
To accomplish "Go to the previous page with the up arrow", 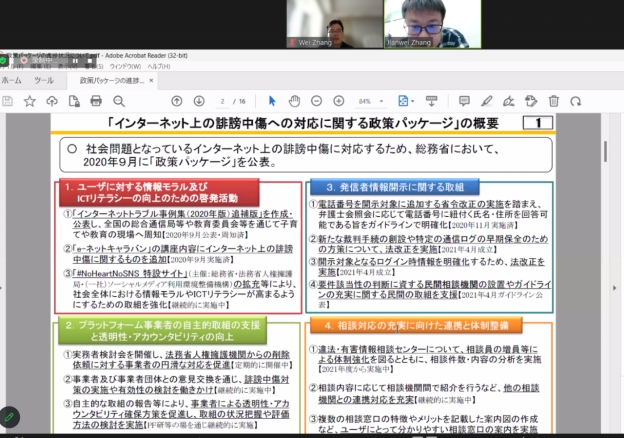I will pyautogui.click(x=177, y=101).
